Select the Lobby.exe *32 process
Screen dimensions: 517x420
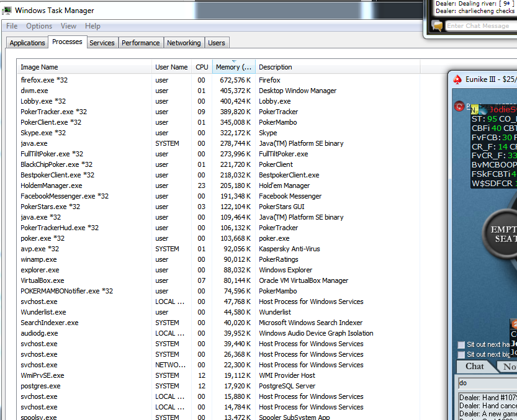[x=218, y=101]
